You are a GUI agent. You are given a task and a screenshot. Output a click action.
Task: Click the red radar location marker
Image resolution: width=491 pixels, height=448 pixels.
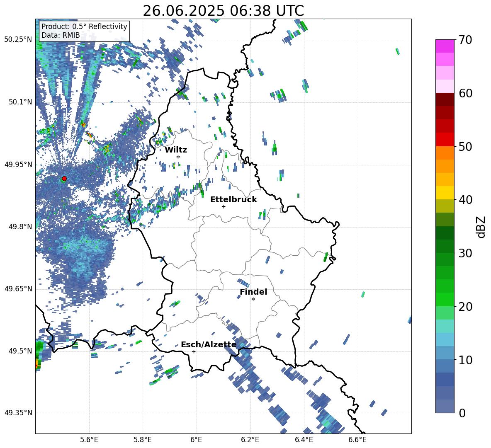64,179
